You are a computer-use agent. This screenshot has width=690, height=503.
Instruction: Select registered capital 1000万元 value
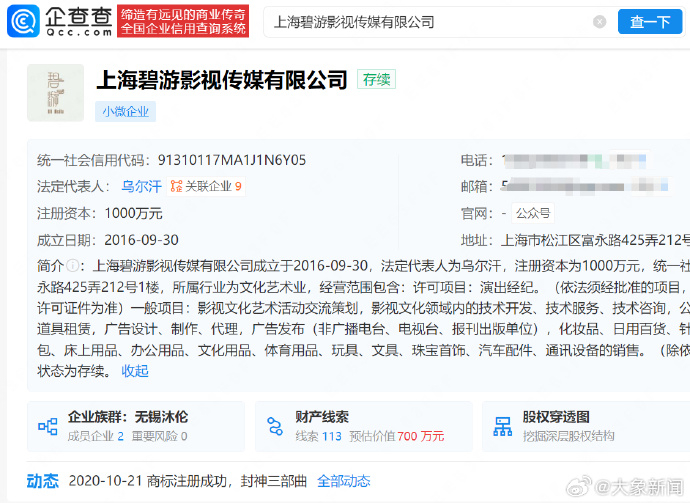(x=133, y=213)
